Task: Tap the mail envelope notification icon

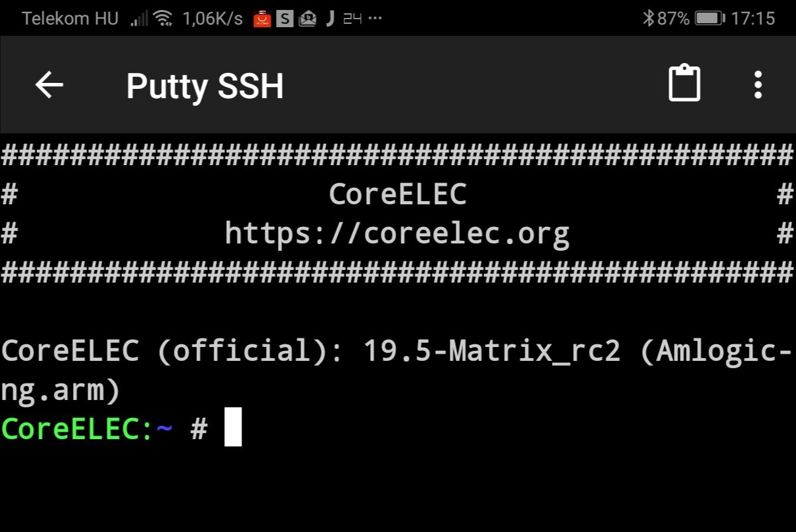Action: 307,19
